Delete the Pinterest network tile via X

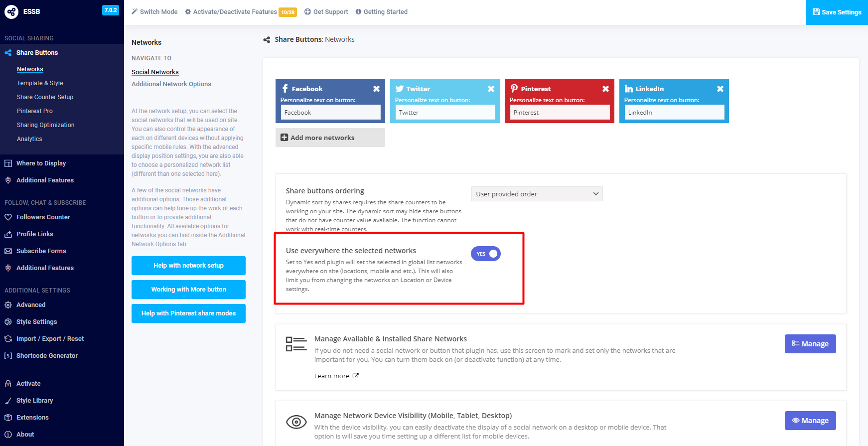[x=605, y=89]
